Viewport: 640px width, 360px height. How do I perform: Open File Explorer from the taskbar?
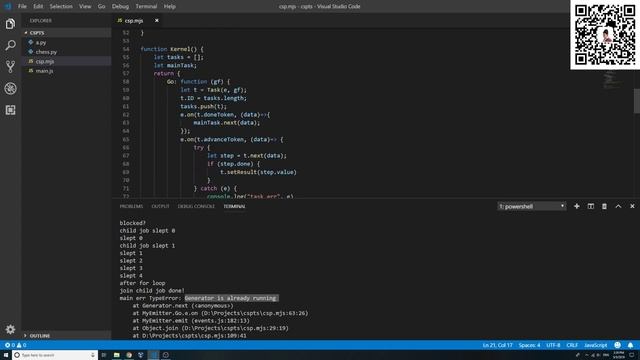(116, 355)
